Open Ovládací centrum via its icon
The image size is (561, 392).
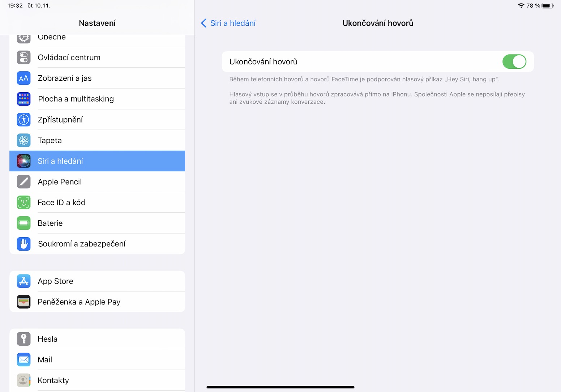(24, 57)
